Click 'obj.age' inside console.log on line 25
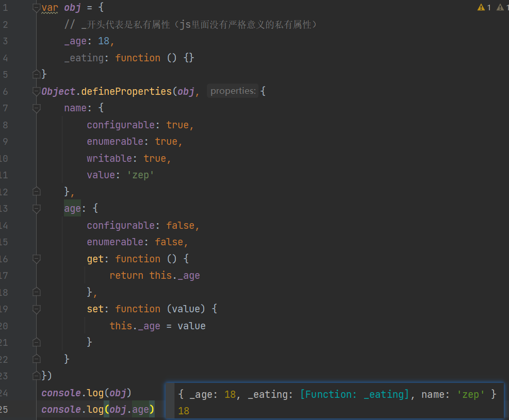Image resolution: width=509 pixels, height=420 pixels. coord(129,410)
